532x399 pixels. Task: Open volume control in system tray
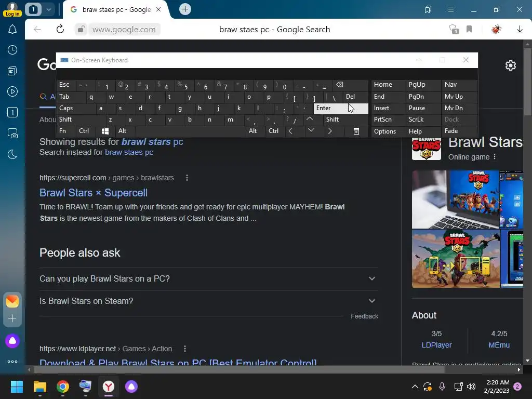[x=471, y=387]
